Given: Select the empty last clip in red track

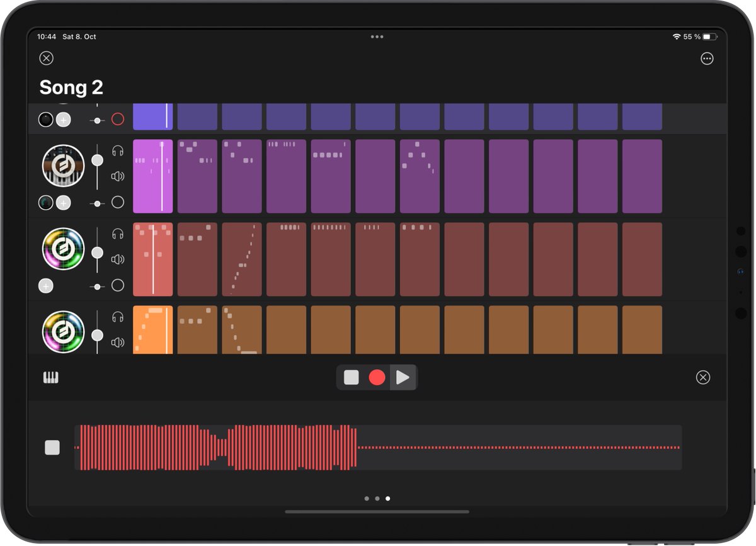Looking at the screenshot, I should pyautogui.click(x=642, y=259).
